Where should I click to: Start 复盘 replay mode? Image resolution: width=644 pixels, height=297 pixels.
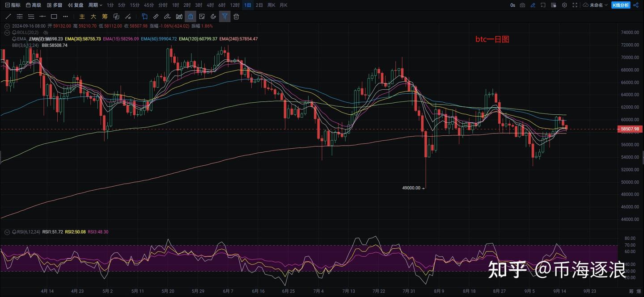76,5
